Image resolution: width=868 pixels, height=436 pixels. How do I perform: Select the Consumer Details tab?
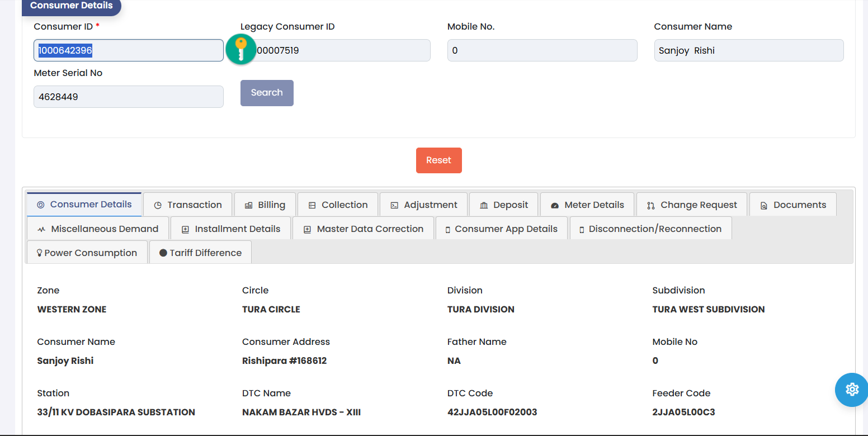84,205
